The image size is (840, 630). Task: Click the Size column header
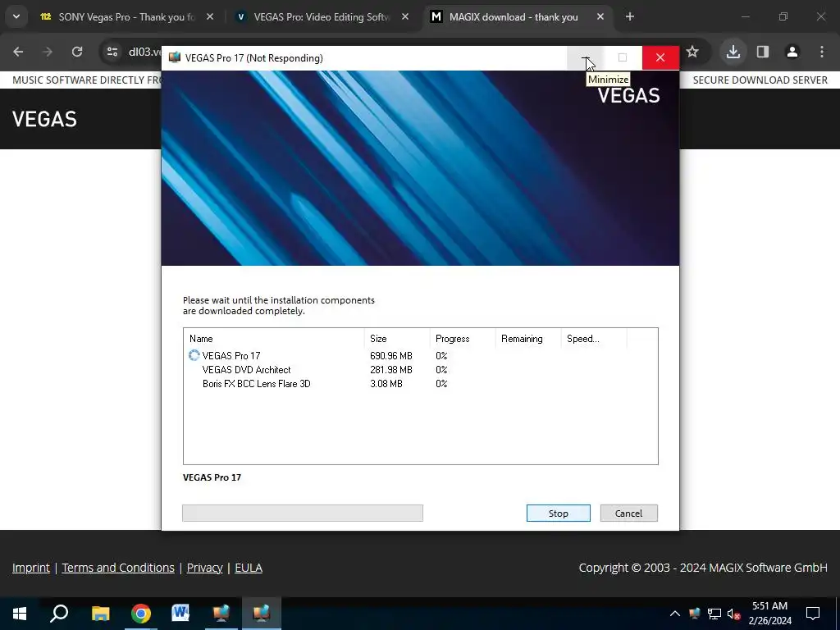(x=397, y=339)
